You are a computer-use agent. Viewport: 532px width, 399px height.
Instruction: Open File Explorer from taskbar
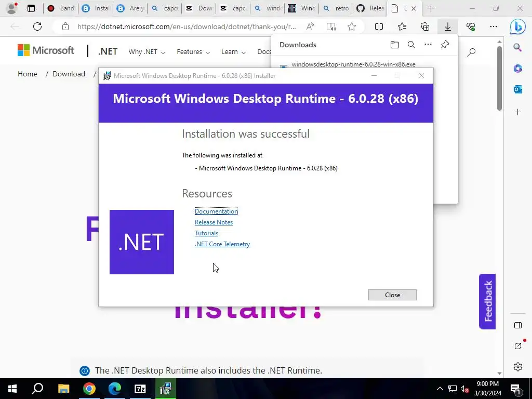[63, 389]
